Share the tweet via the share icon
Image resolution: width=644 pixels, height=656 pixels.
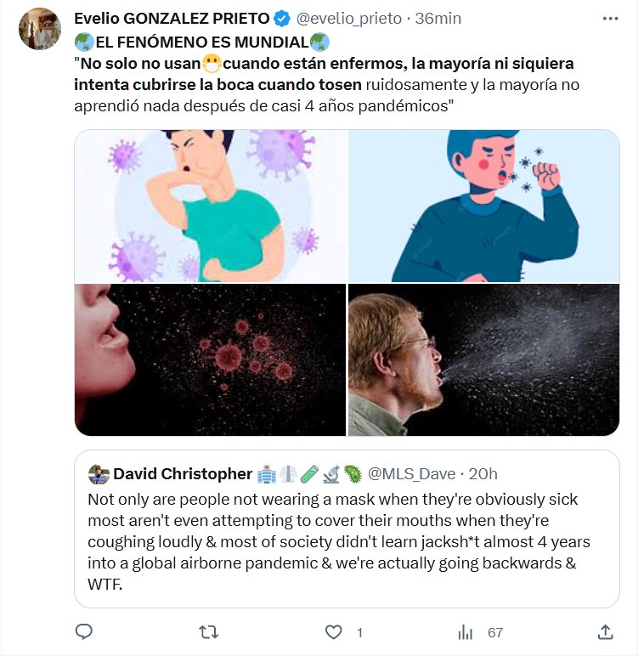[x=605, y=631]
